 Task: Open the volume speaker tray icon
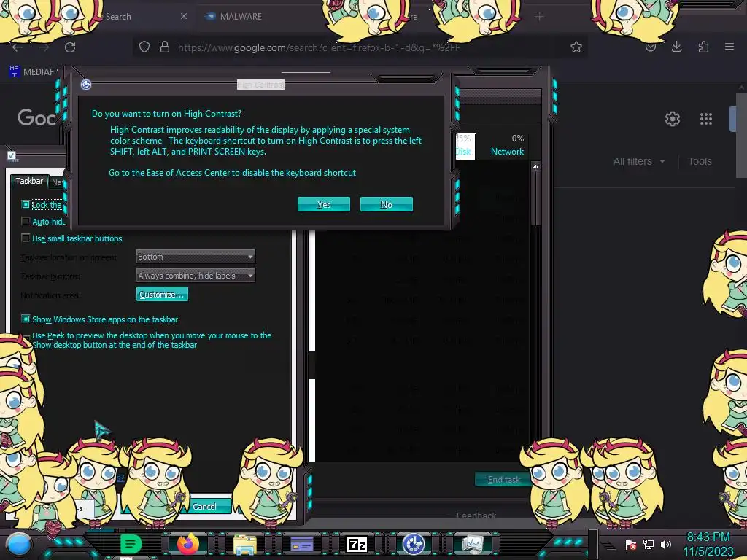[x=665, y=544]
